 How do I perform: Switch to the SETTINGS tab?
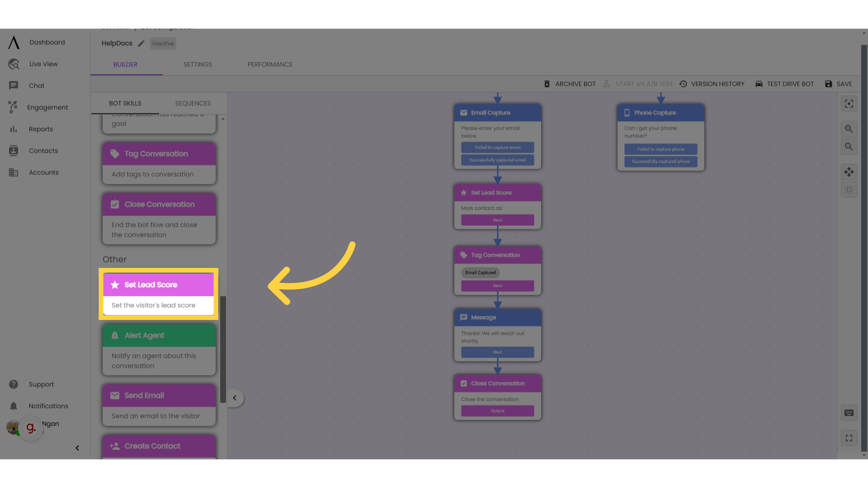tap(198, 64)
